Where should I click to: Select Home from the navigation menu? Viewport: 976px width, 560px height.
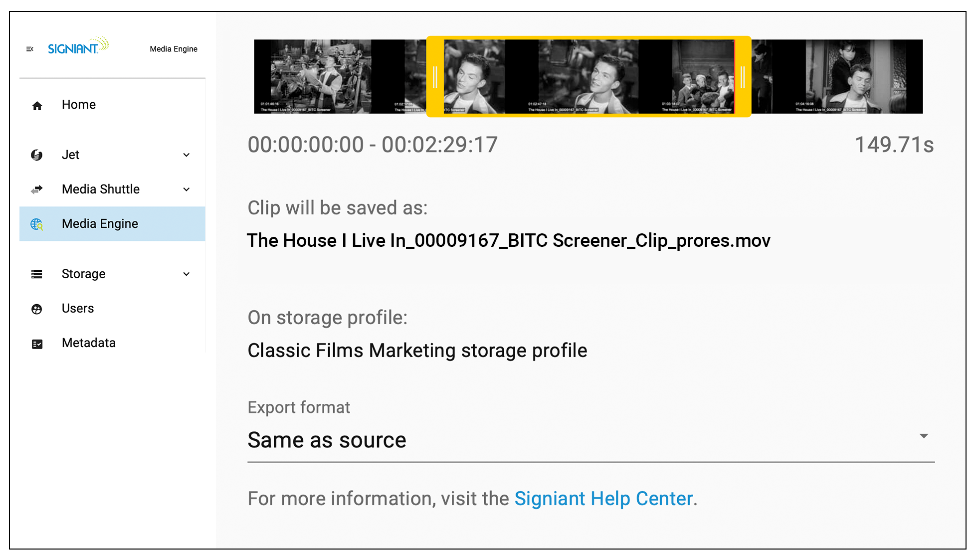tap(78, 105)
